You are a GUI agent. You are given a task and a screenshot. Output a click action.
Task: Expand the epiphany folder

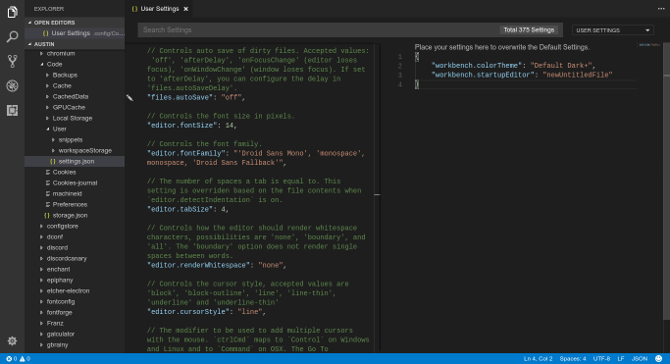(x=75, y=280)
